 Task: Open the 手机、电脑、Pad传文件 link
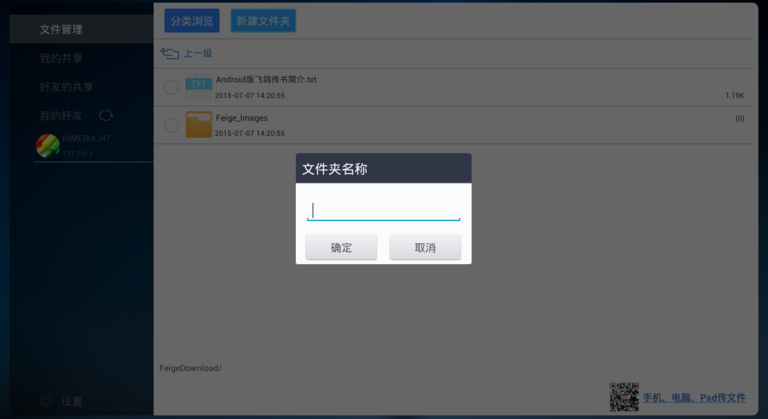(694, 397)
